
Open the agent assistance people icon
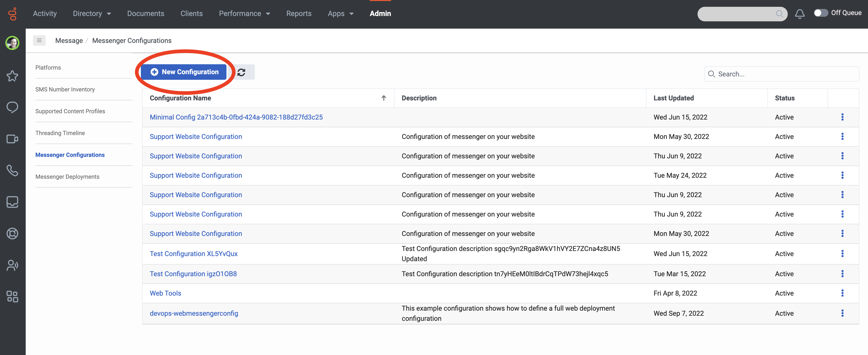12,265
